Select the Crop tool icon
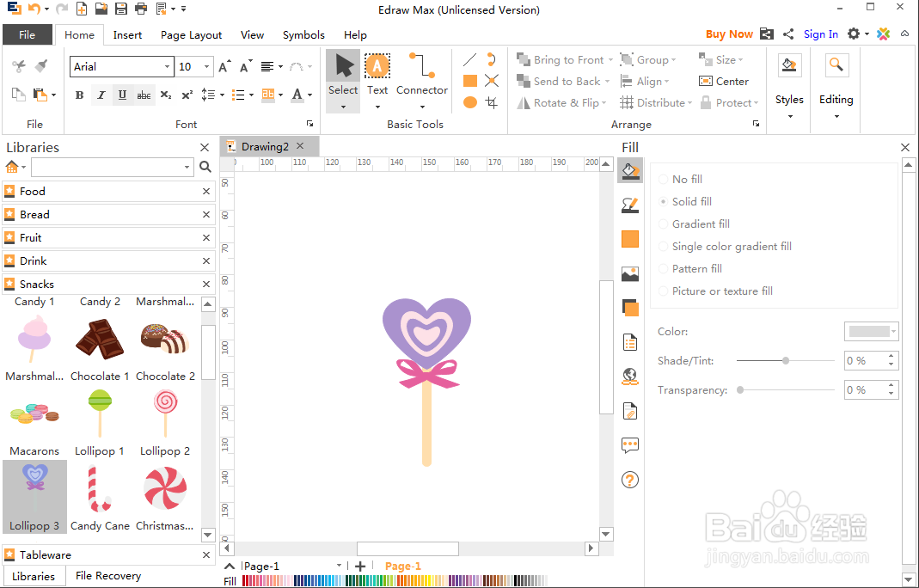 [x=492, y=103]
